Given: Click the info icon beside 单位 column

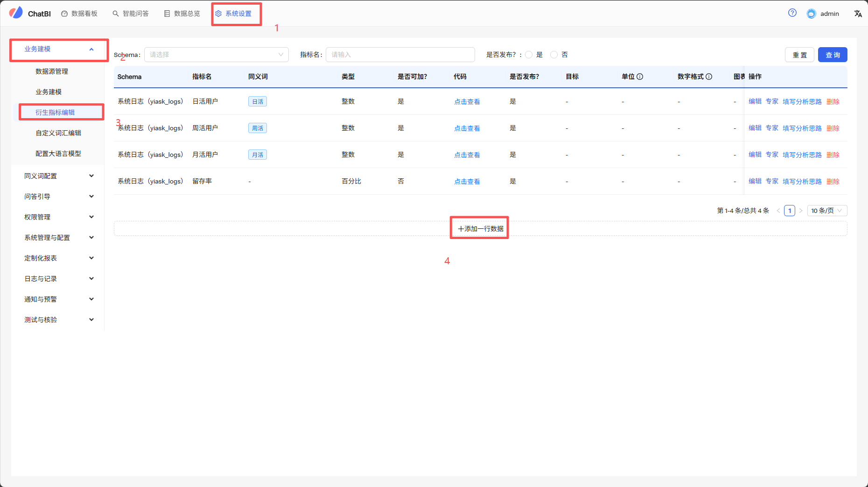Looking at the screenshot, I should tap(640, 77).
